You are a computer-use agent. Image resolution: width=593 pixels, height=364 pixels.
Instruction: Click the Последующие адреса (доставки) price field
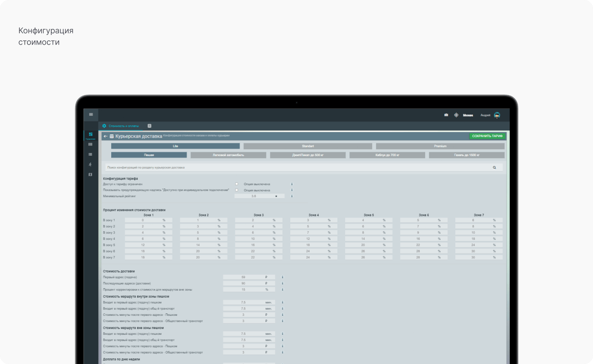(x=249, y=284)
